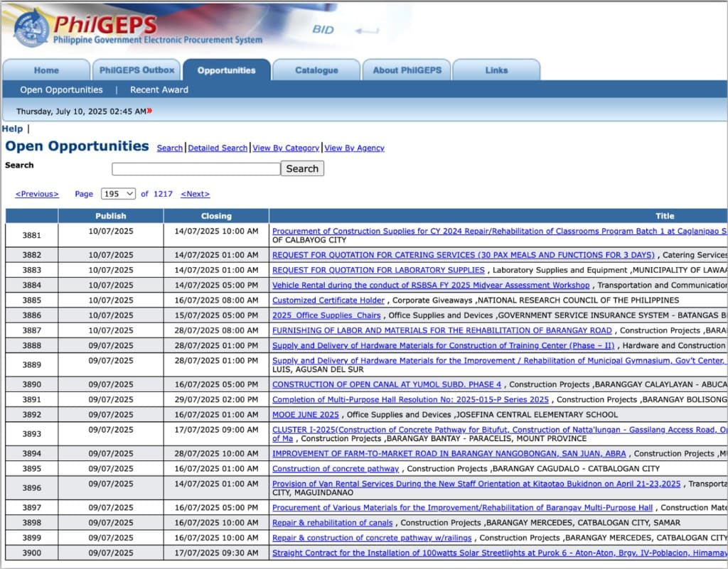
Task: Switch to the Catalogue tab
Action: tap(316, 70)
